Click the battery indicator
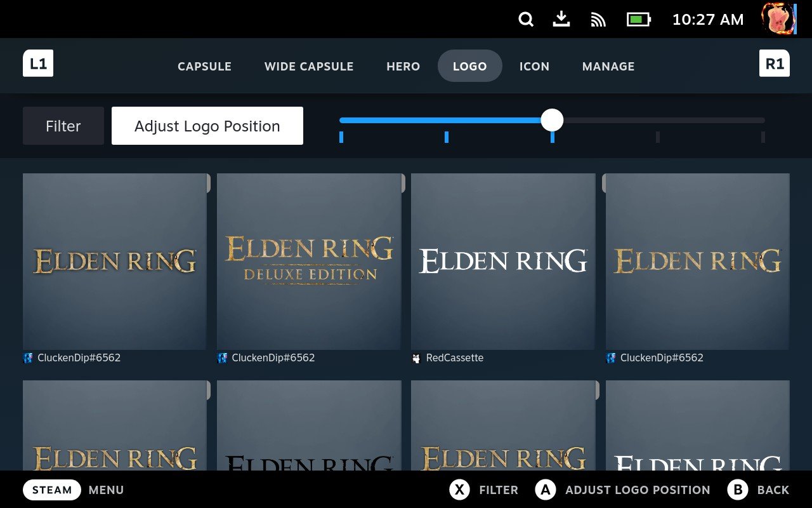This screenshot has height=508, width=812. click(638, 20)
